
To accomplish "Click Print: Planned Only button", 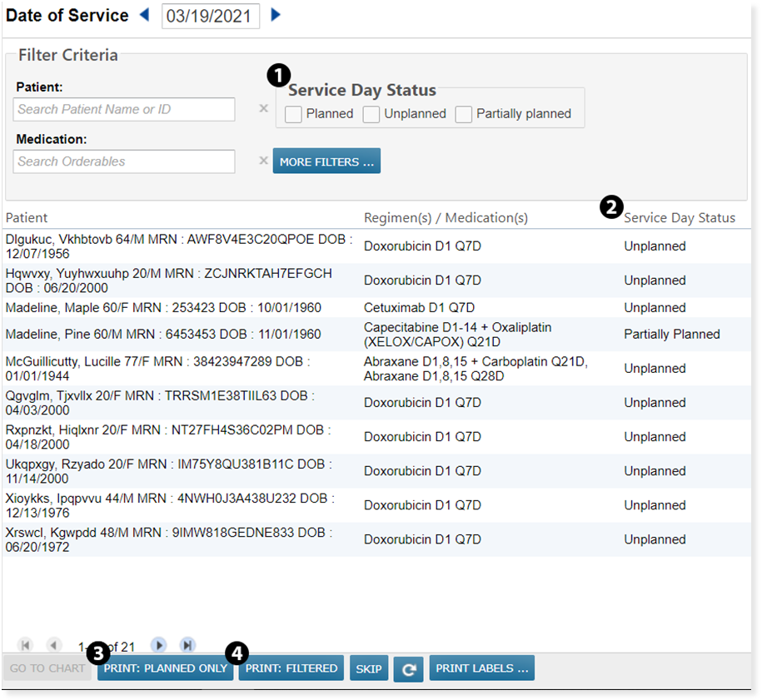I will point(165,668).
